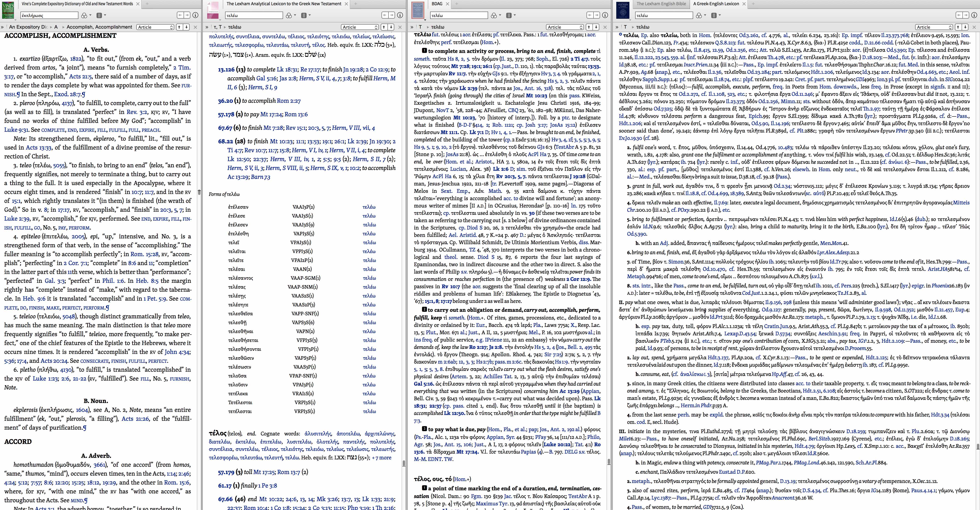980x510 pixels.
Task: Add new tab next to BDAG tab
Action: click(x=457, y=4)
